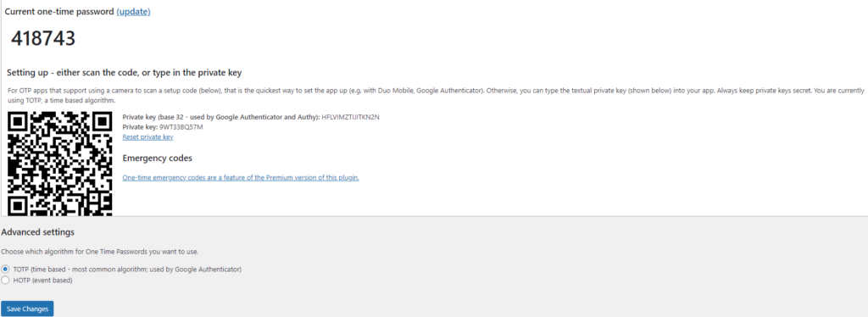Click the Emergency codes heading

157,158
